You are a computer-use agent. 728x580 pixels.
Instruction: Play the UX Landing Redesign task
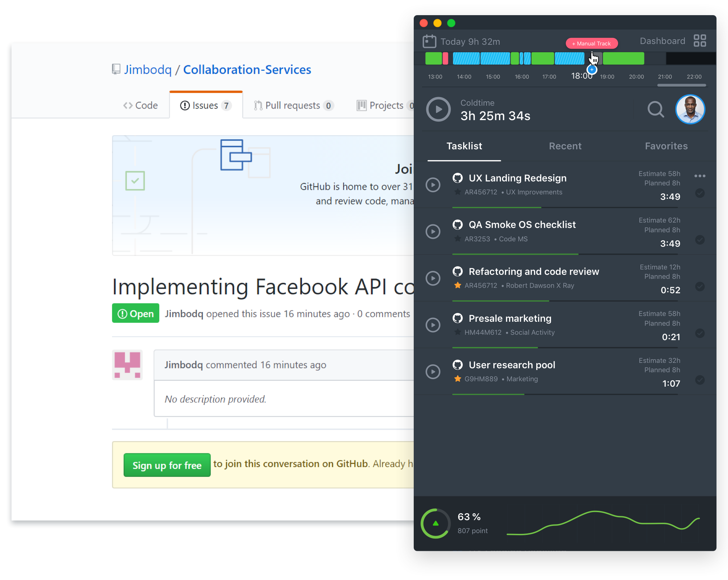point(433,185)
